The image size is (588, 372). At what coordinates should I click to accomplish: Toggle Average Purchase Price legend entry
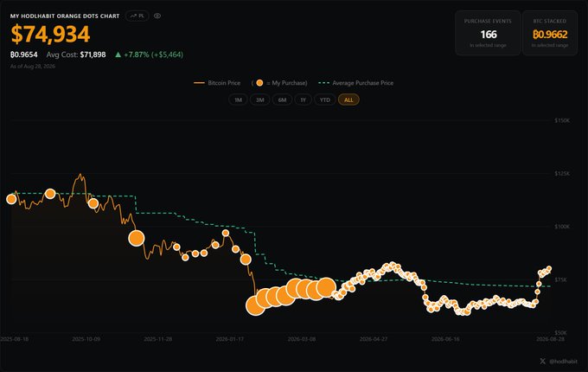coord(356,83)
